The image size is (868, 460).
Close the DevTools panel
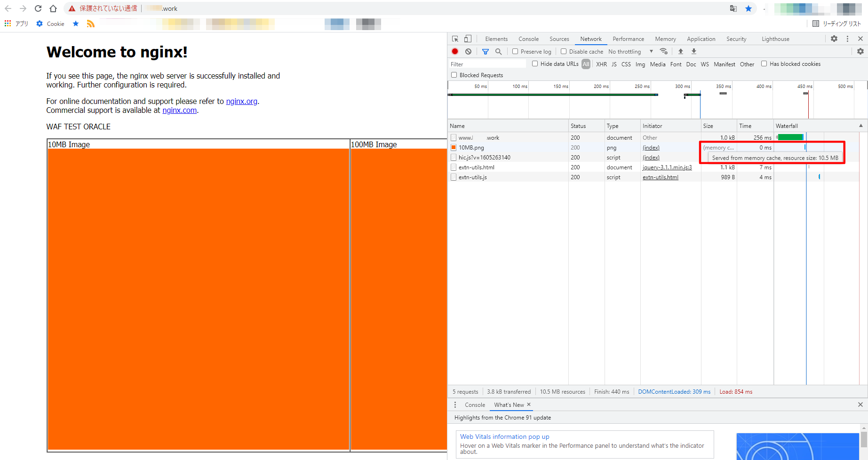(860, 39)
